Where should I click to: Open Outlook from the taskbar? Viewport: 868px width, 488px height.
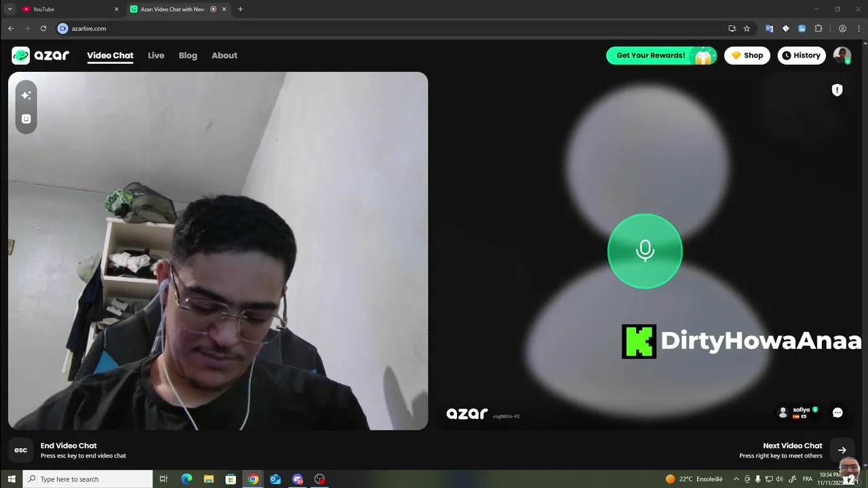coord(275,479)
